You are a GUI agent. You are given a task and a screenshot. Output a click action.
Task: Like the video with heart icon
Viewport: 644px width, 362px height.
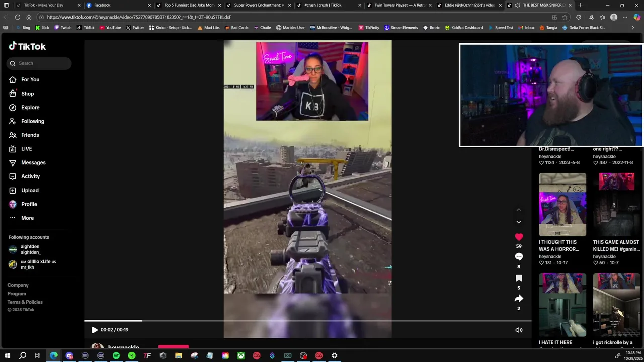coord(519,237)
